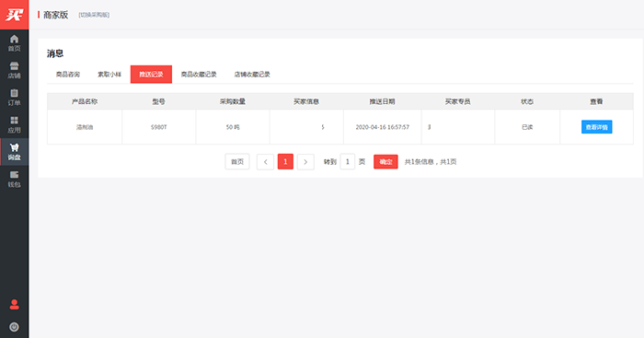Go to 订单 orders in sidebar
Viewport: 644px width, 338px height.
coord(14,98)
